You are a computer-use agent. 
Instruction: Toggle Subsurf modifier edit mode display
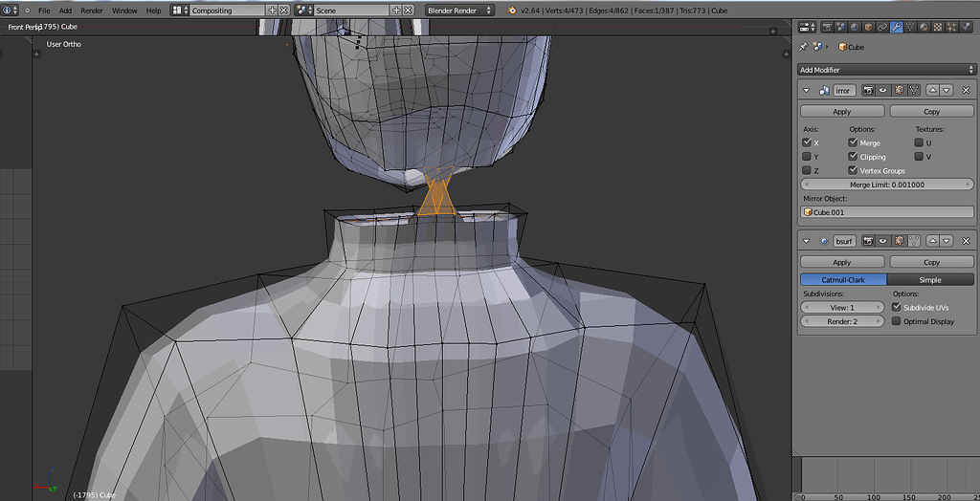(x=898, y=241)
